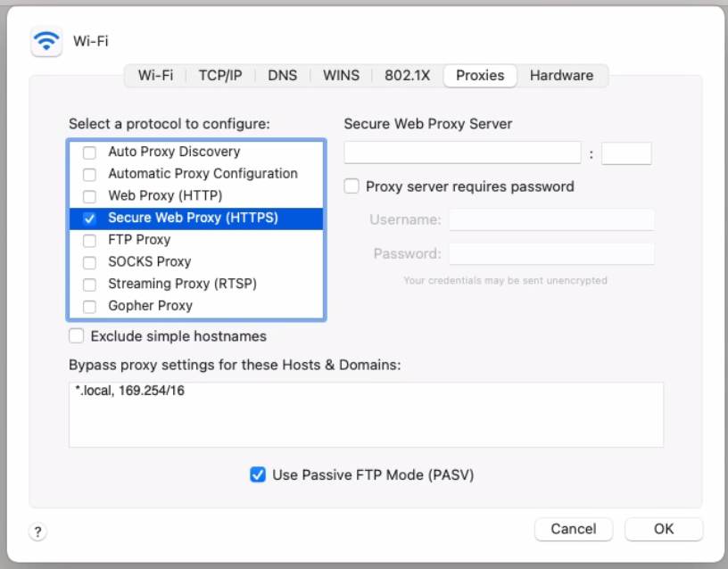Click the help question mark button
This screenshot has height=569, width=728.
(37, 532)
